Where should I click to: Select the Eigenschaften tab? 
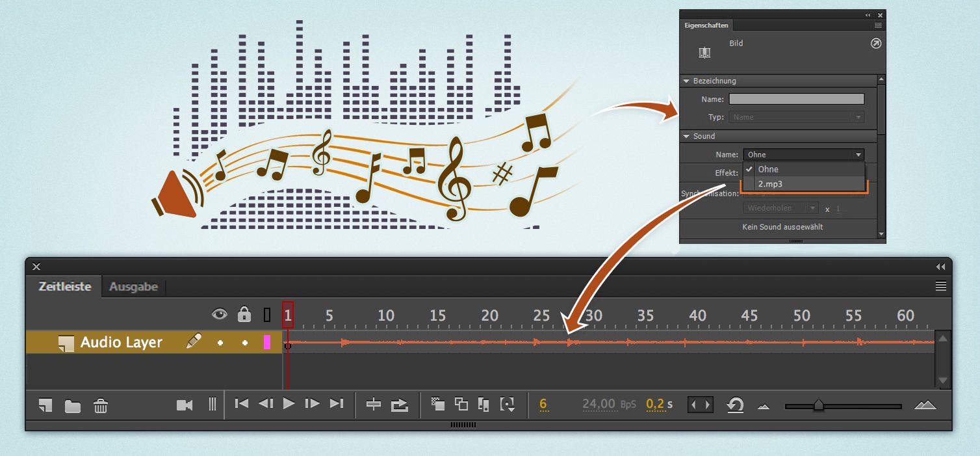pyautogui.click(x=706, y=25)
